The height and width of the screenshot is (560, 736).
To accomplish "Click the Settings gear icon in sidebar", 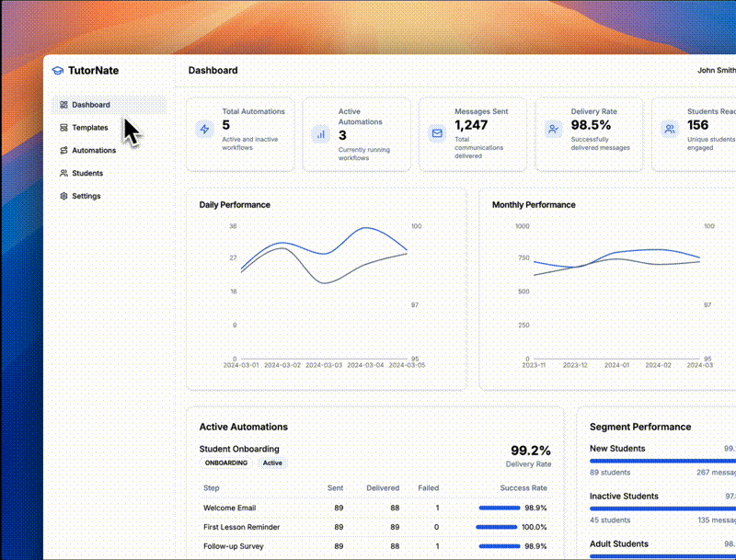I will 63,196.
